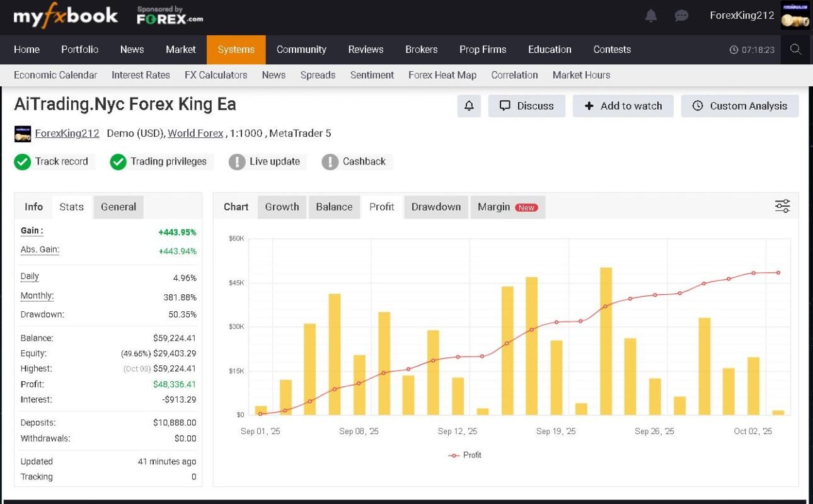Open the Community navigation menu
The width and height of the screenshot is (813, 504).
click(x=301, y=50)
